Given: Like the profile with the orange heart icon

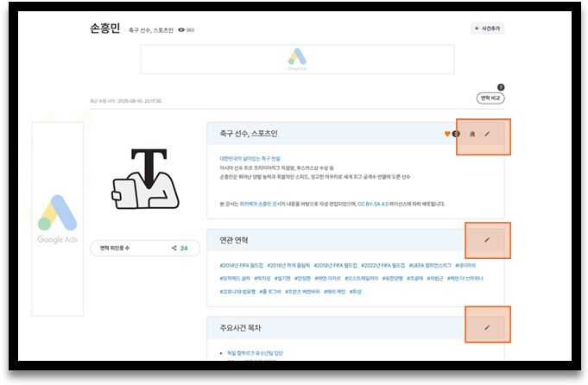Looking at the screenshot, I should tap(447, 134).
